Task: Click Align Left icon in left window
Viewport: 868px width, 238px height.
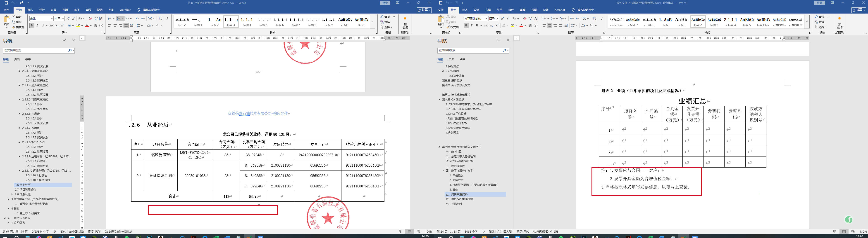Action: (x=110, y=26)
